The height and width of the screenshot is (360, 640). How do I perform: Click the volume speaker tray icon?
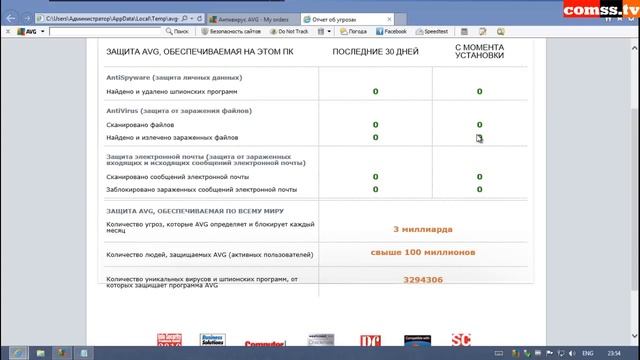(572, 353)
